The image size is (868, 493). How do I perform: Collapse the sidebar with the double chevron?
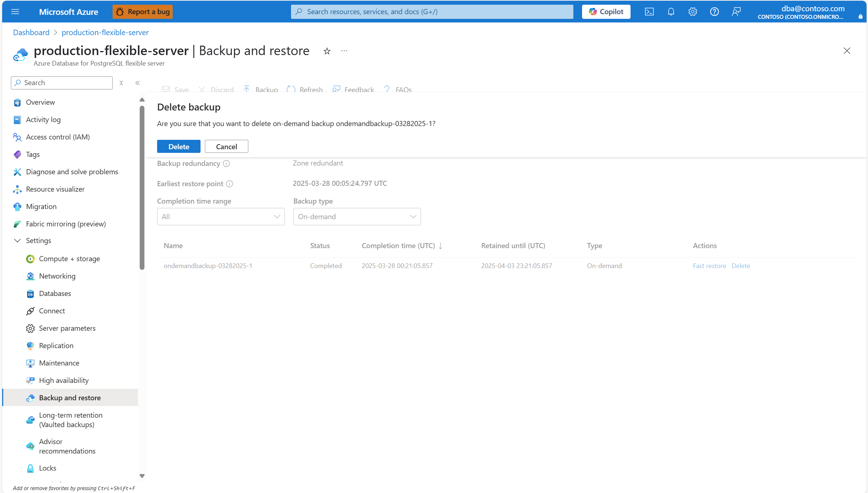pyautogui.click(x=138, y=83)
